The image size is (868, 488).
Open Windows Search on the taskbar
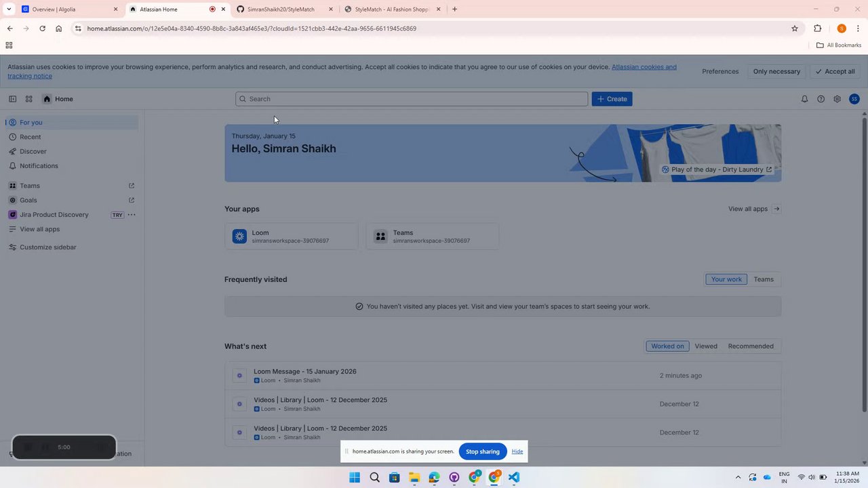click(x=374, y=477)
